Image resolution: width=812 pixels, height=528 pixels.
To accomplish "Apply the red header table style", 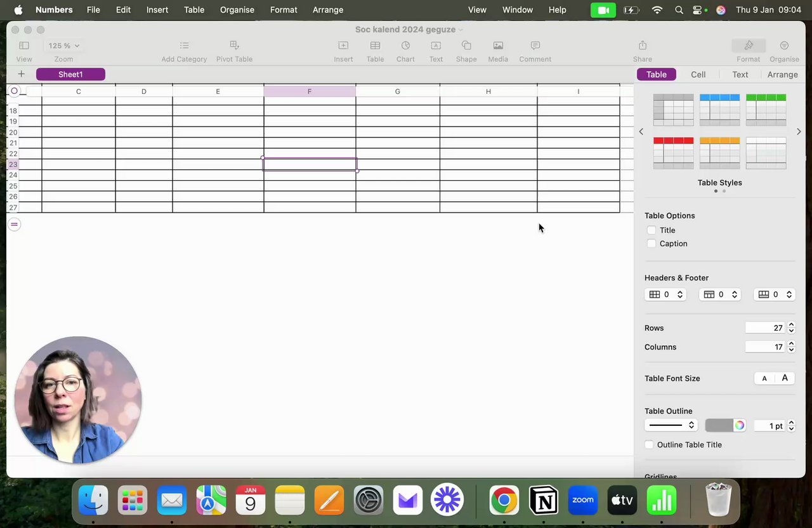I will point(673,153).
